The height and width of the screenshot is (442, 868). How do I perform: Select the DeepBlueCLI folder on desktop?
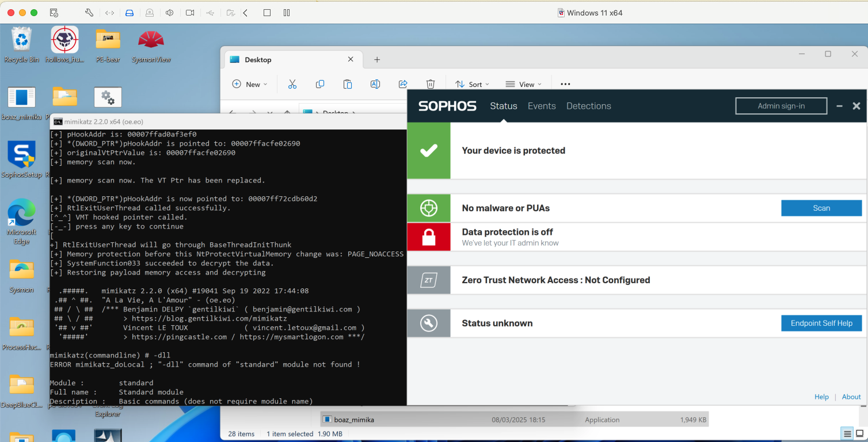(x=21, y=390)
